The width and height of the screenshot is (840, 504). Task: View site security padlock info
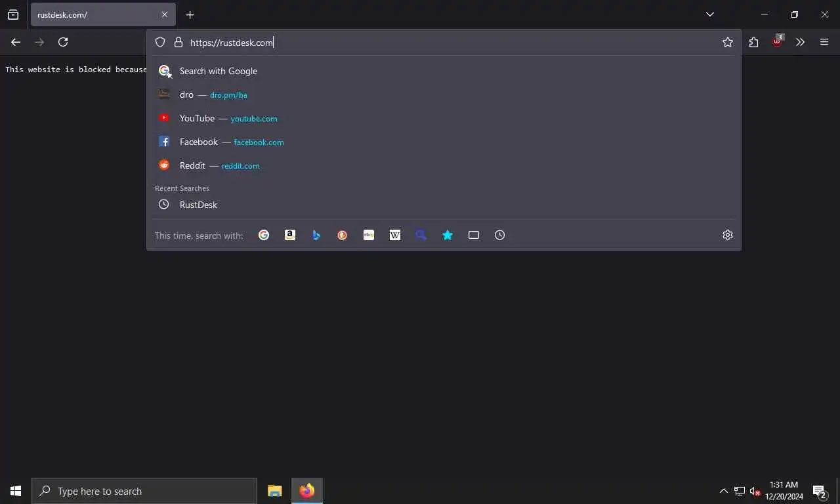click(x=178, y=42)
